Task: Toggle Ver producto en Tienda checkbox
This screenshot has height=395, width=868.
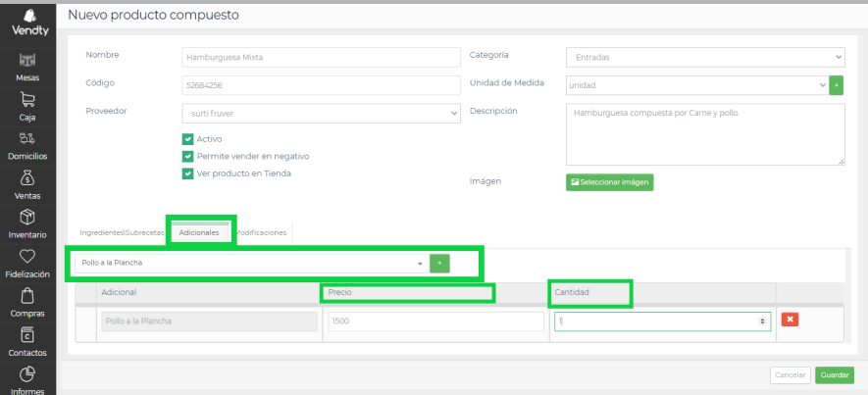Action: click(x=187, y=173)
